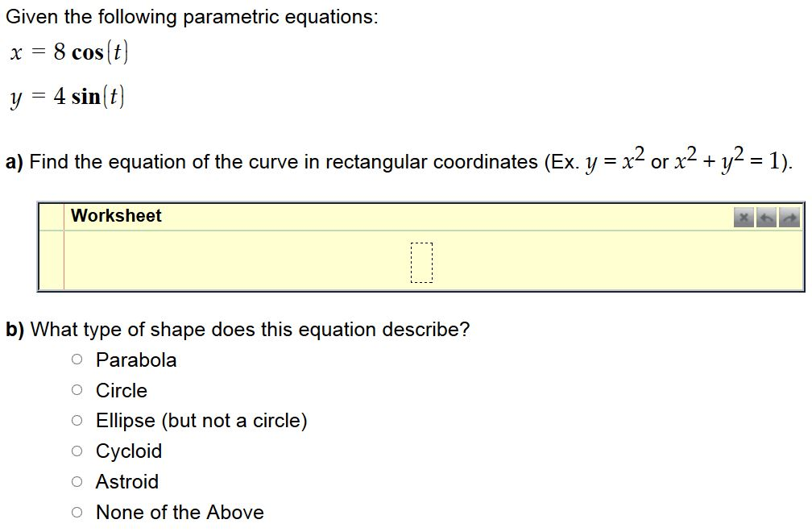Viewport: 812px width, 532px height.
Task: Select the Astroid radio button
Action: (x=78, y=480)
